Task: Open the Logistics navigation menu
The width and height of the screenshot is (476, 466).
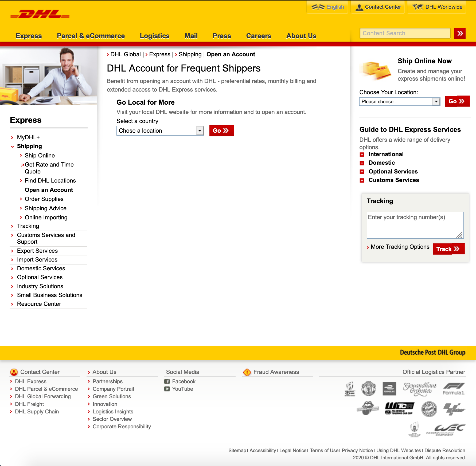Action: pos(154,36)
